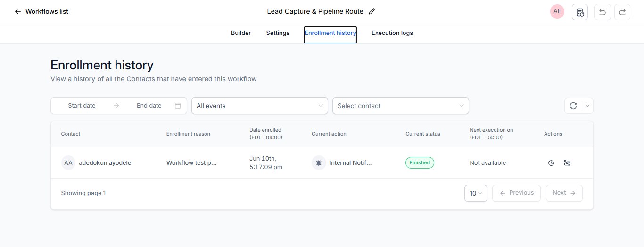Viewport: 644px width, 247px height.
Task: Click the Start date input field
Action: 82,106
